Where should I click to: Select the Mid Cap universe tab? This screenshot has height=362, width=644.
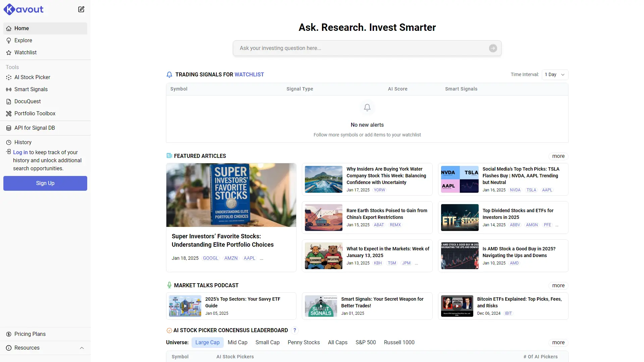(237, 343)
